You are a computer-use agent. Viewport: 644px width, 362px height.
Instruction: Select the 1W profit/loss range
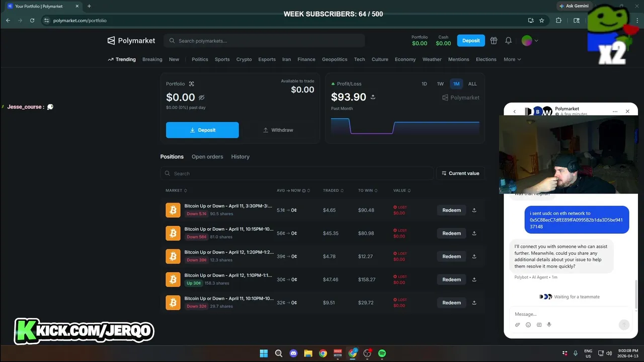coord(440,84)
